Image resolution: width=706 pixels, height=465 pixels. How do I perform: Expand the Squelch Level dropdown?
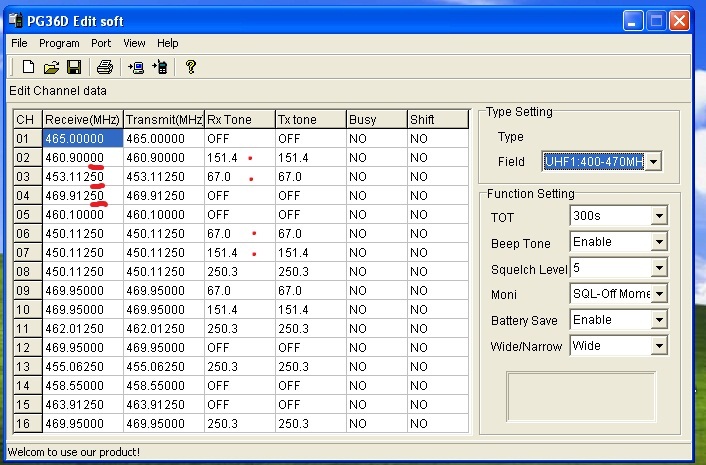(659, 268)
